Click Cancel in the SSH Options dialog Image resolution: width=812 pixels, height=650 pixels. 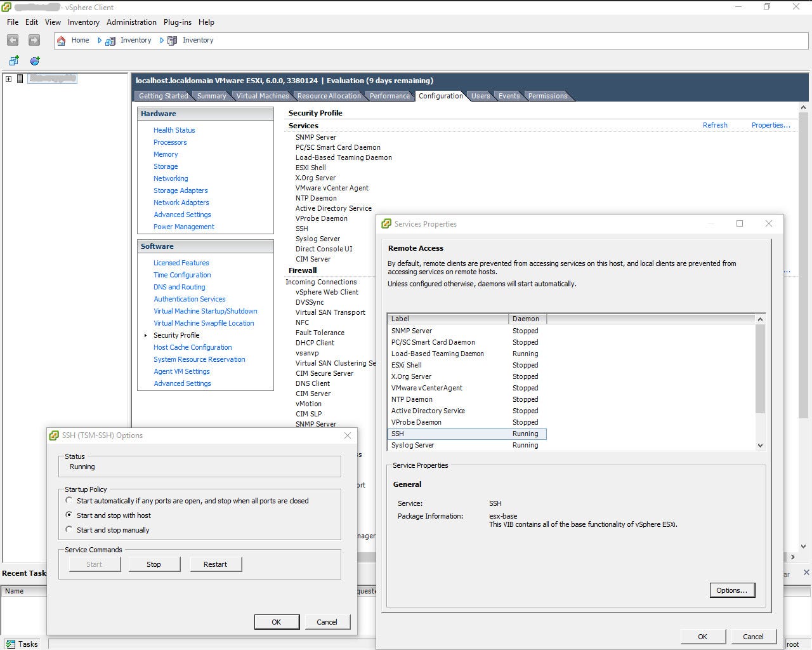pos(327,621)
